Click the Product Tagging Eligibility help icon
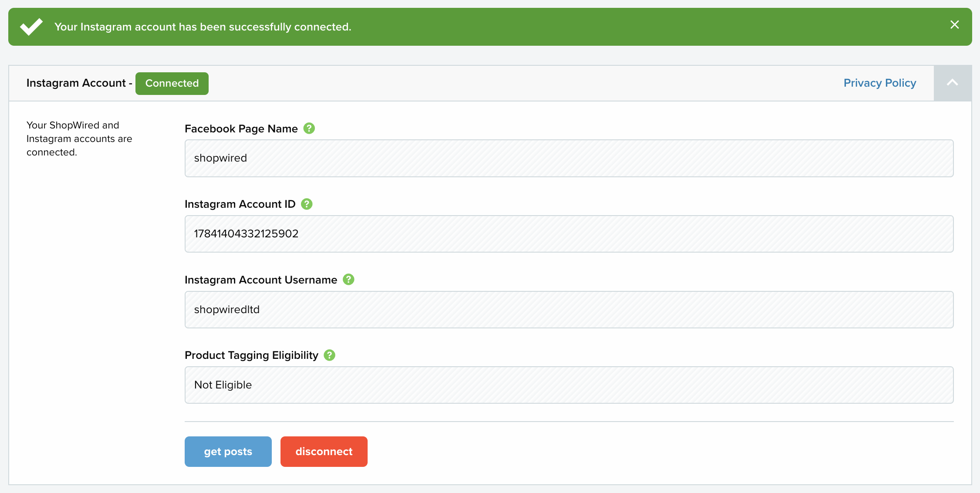The width and height of the screenshot is (980, 493). [330, 355]
